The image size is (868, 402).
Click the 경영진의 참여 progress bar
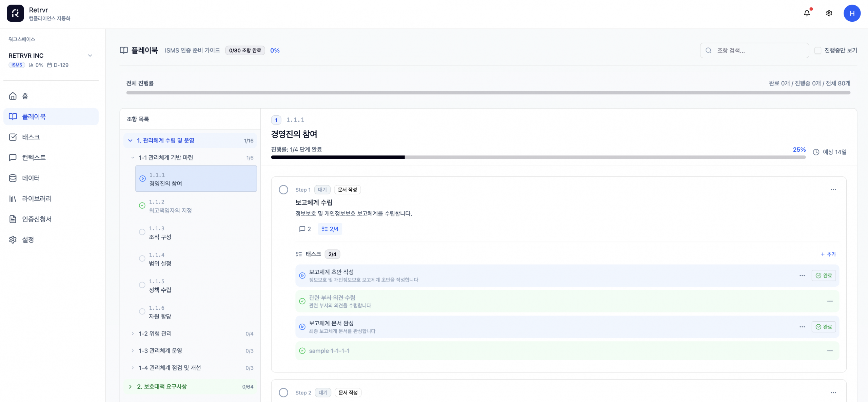point(538,157)
